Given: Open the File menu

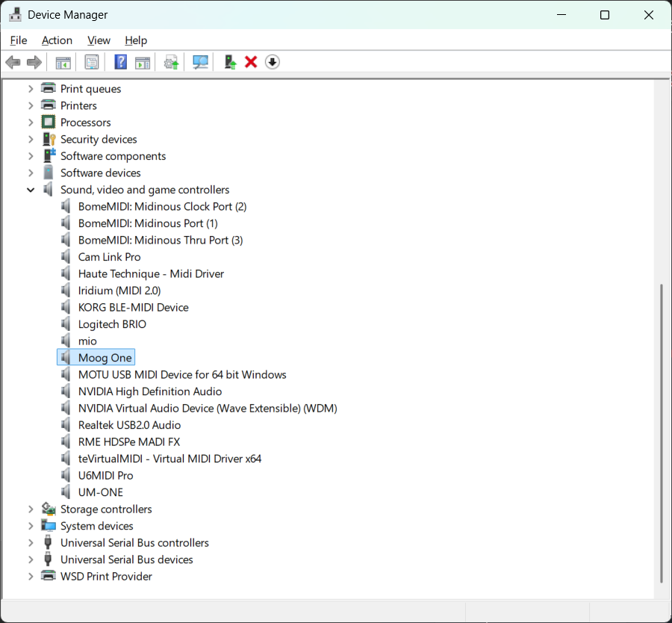Looking at the screenshot, I should pyautogui.click(x=19, y=40).
